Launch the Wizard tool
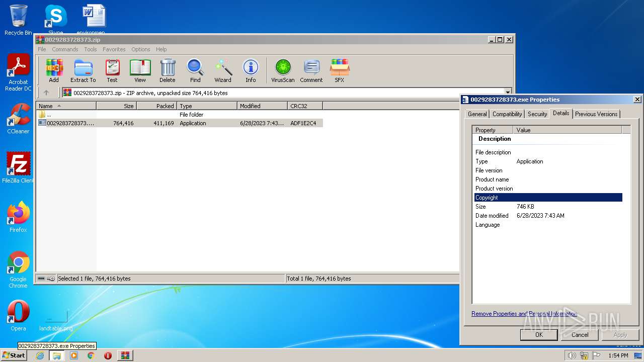 pyautogui.click(x=223, y=70)
